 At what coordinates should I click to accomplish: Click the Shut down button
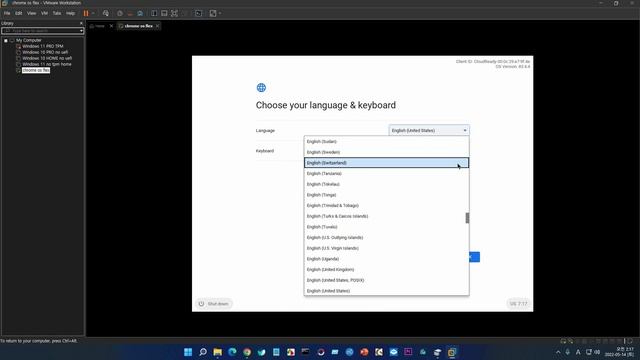214,304
